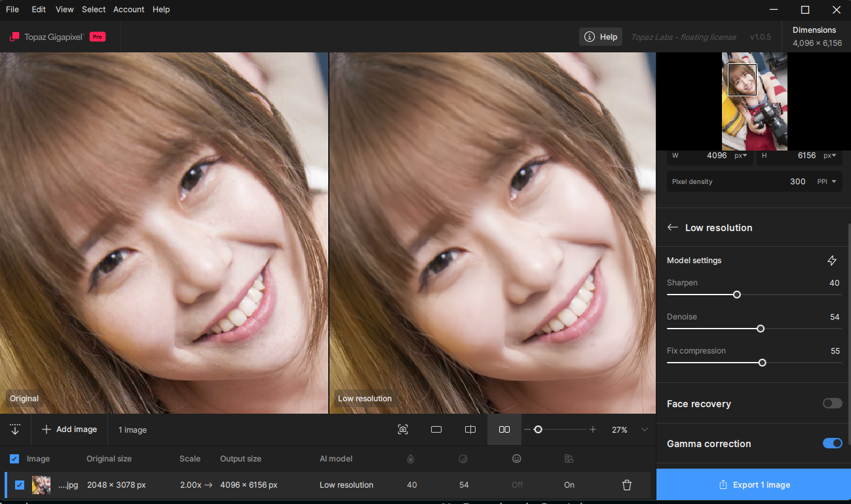Open the File menu
The image size is (851, 504).
click(x=12, y=10)
